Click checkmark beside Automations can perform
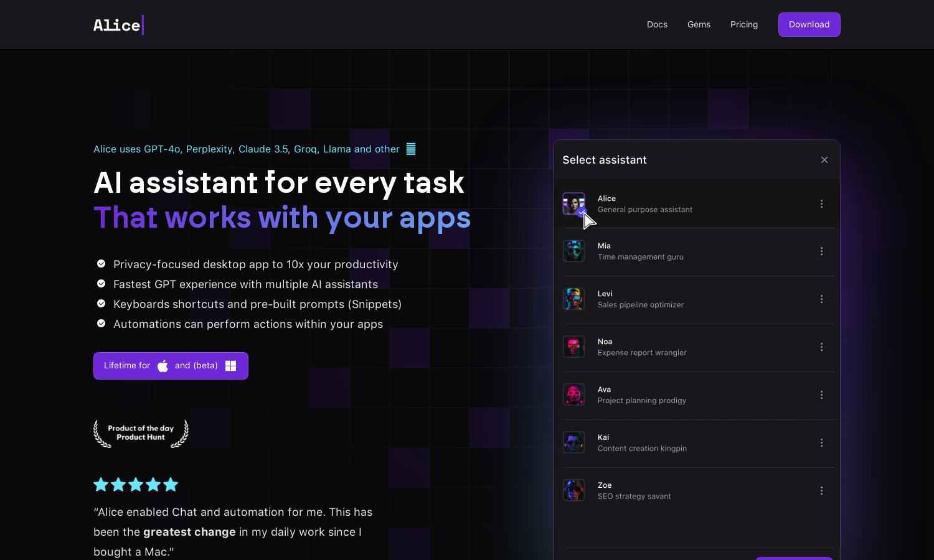 (x=101, y=324)
